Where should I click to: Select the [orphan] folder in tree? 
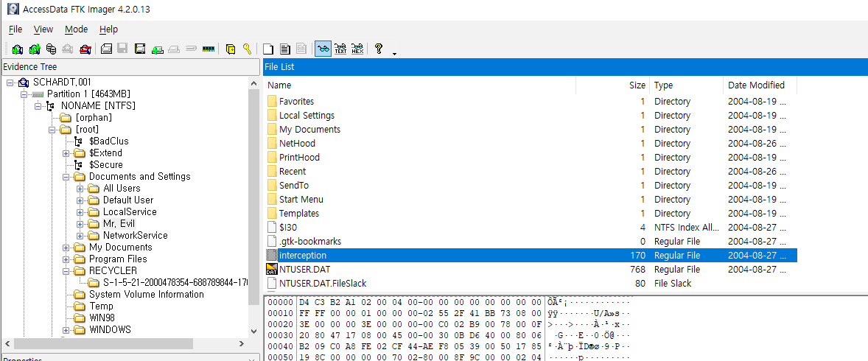pyautogui.click(x=94, y=118)
